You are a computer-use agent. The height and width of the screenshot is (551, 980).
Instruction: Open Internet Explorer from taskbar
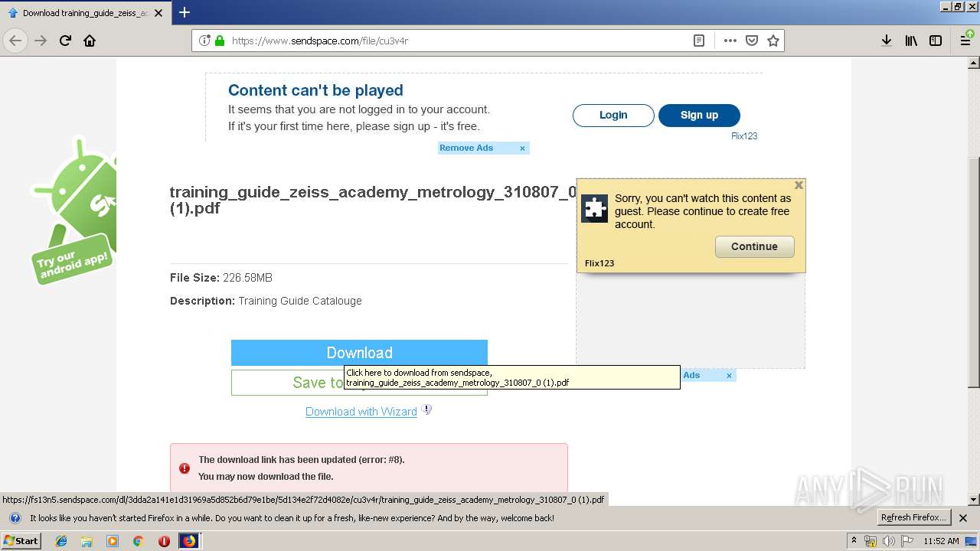pyautogui.click(x=61, y=541)
